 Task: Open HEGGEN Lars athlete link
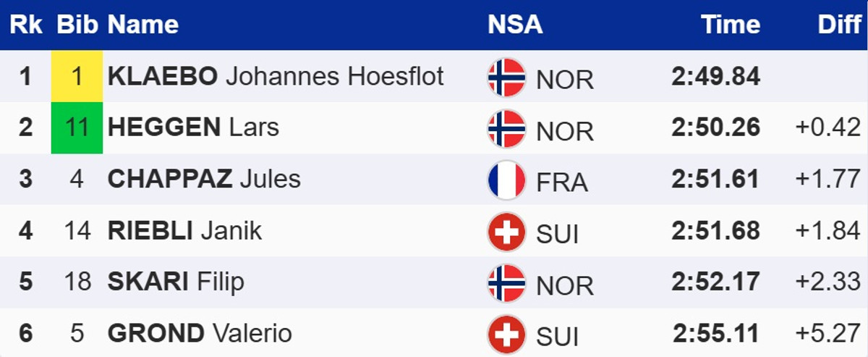193,127
